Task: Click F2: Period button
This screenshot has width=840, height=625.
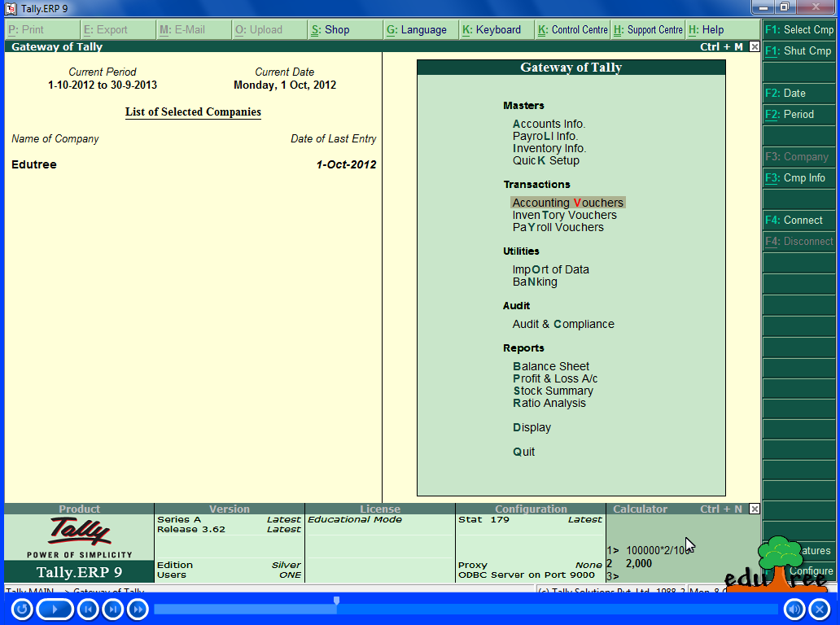Action: [798, 114]
